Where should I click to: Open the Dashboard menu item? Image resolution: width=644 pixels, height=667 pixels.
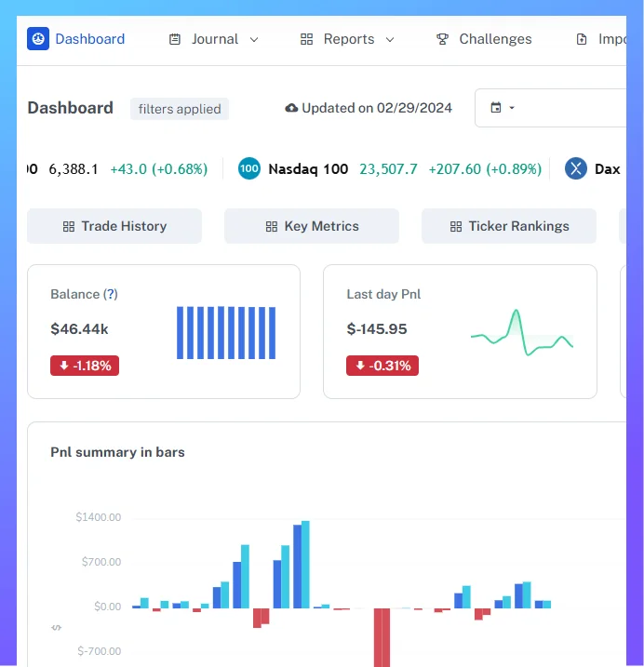89,39
